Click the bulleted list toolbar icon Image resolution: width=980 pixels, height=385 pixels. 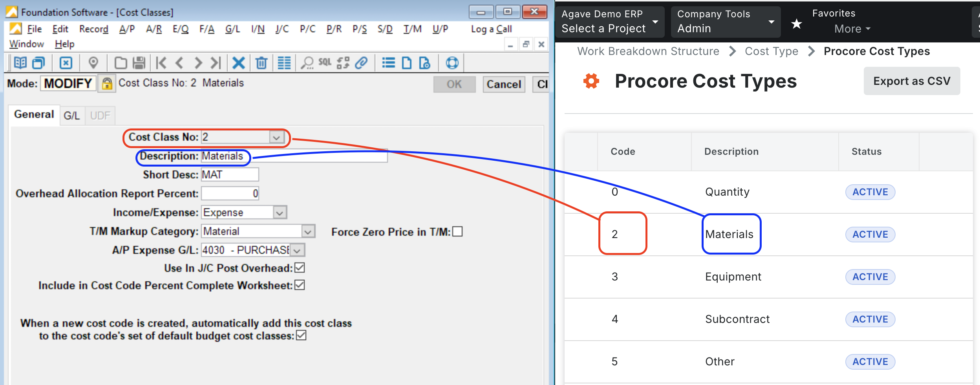[388, 63]
